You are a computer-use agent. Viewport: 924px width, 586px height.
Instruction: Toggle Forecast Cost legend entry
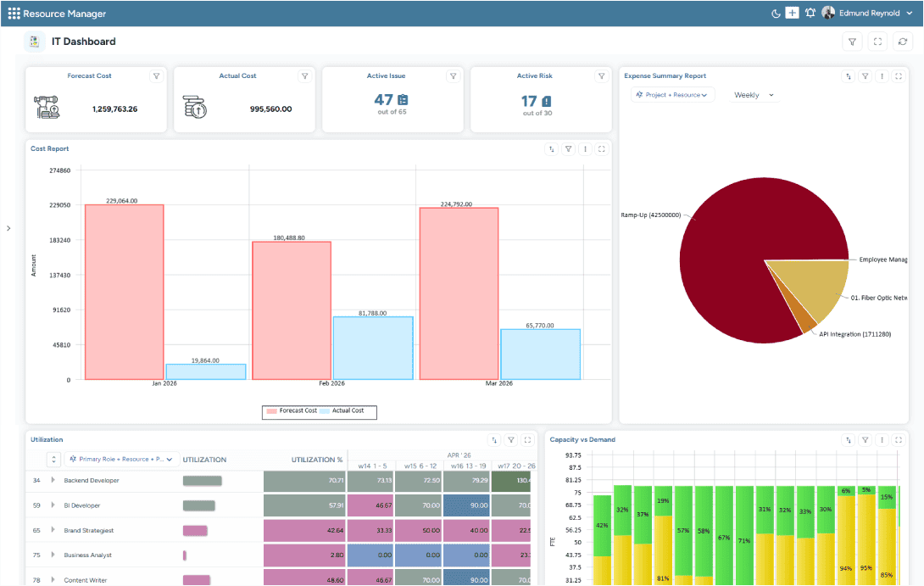tap(292, 411)
